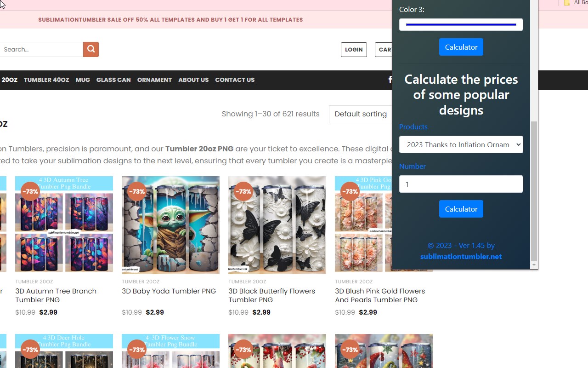The image size is (588, 368).
Task: Click 'Showing 1–30 of 621 results' text
Action: point(271,114)
